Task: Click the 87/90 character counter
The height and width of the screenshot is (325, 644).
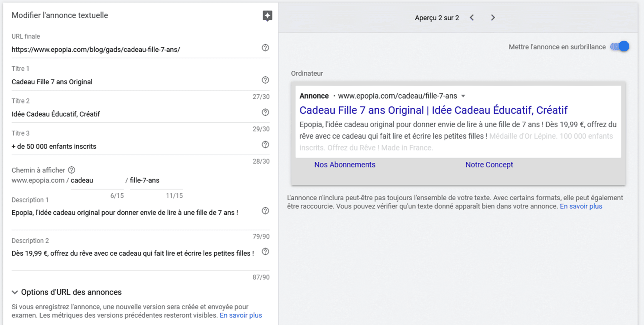Action: 261,277
